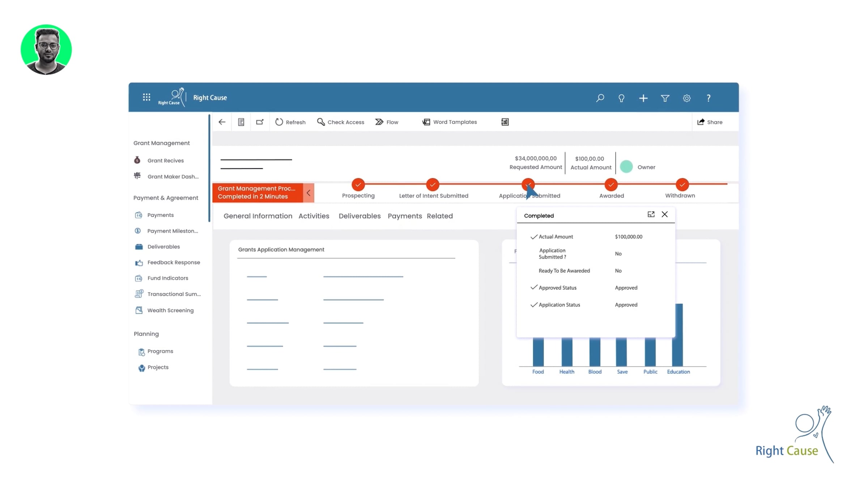Toggle the Prospecting stage checkmark
This screenshot has height=488, width=868.
coord(358,185)
